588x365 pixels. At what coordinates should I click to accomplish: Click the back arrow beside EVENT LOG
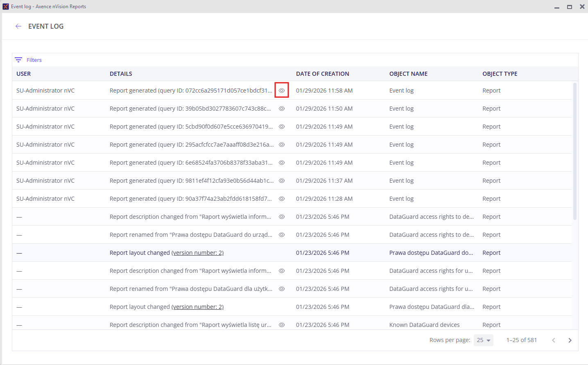click(18, 26)
